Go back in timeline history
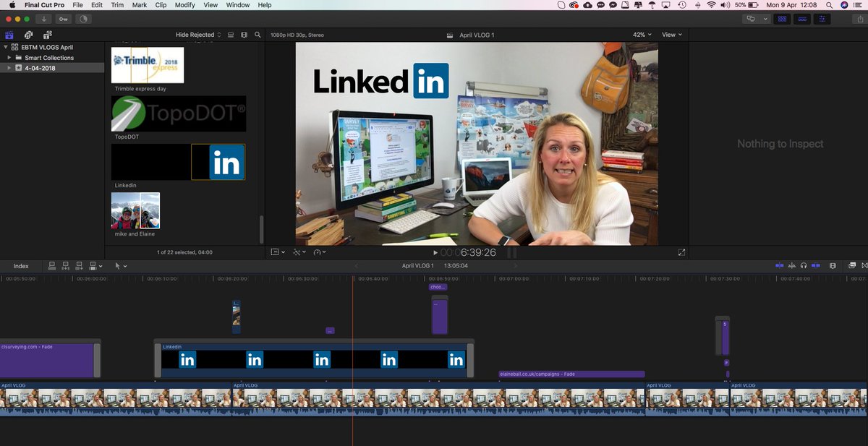This screenshot has width=868, height=446. click(x=356, y=266)
